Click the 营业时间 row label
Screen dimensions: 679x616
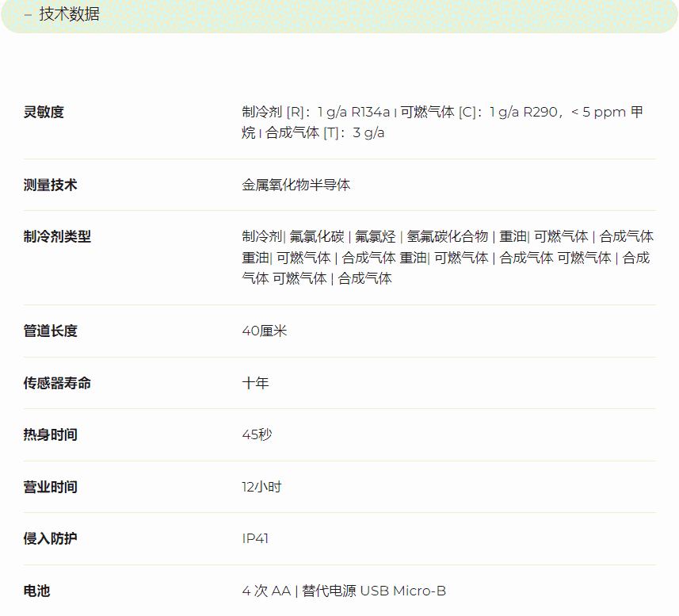coord(50,487)
